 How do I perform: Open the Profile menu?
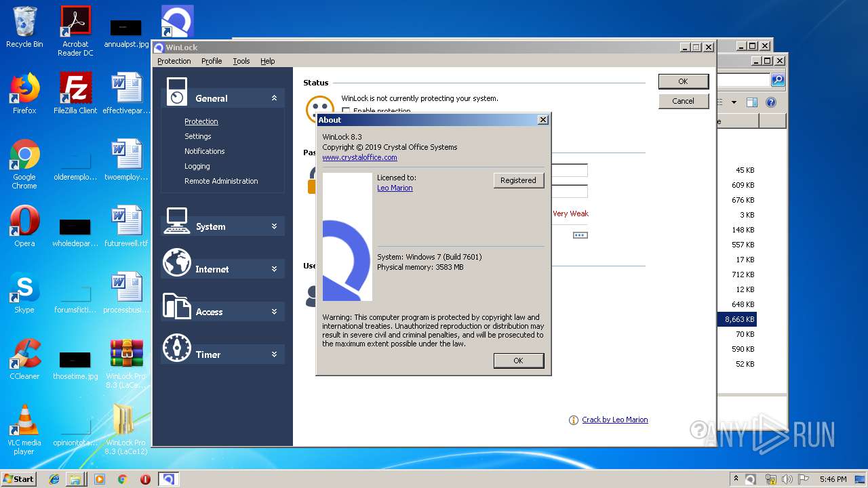(x=212, y=61)
